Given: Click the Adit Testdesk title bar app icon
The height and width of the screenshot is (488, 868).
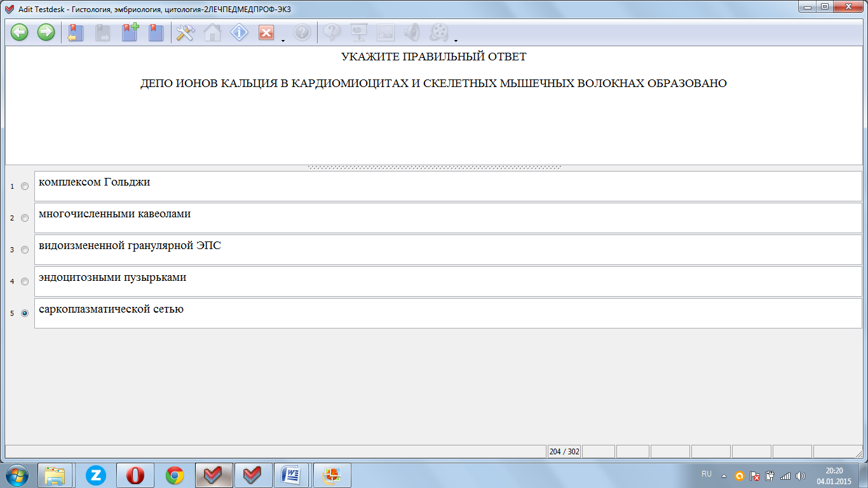Looking at the screenshot, I should click(x=9, y=9).
